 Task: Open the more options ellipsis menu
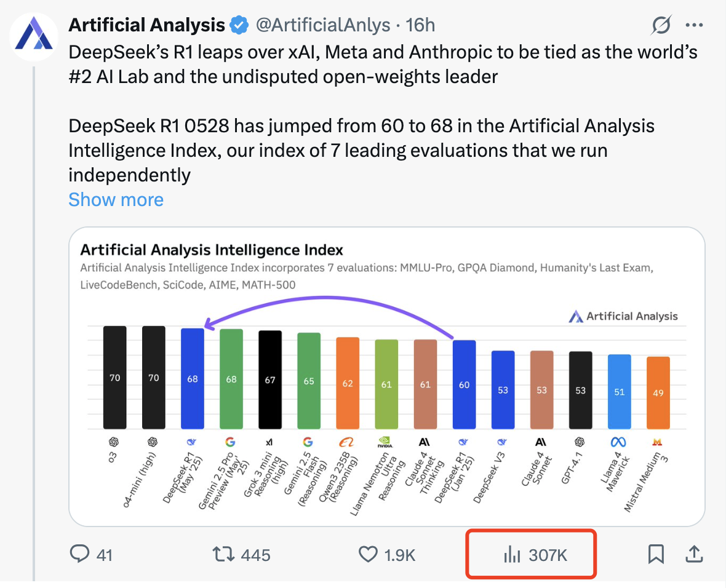[694, 25]
